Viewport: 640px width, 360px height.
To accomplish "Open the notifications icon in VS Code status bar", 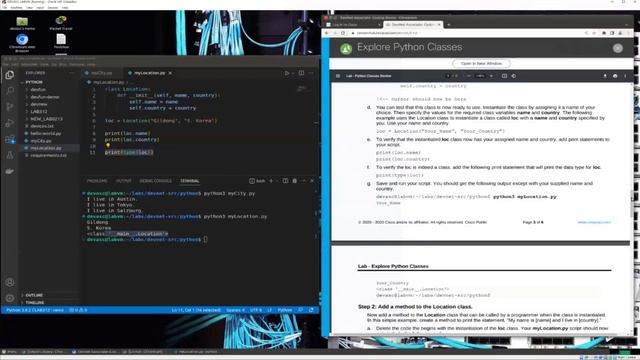I will [311, 310].
